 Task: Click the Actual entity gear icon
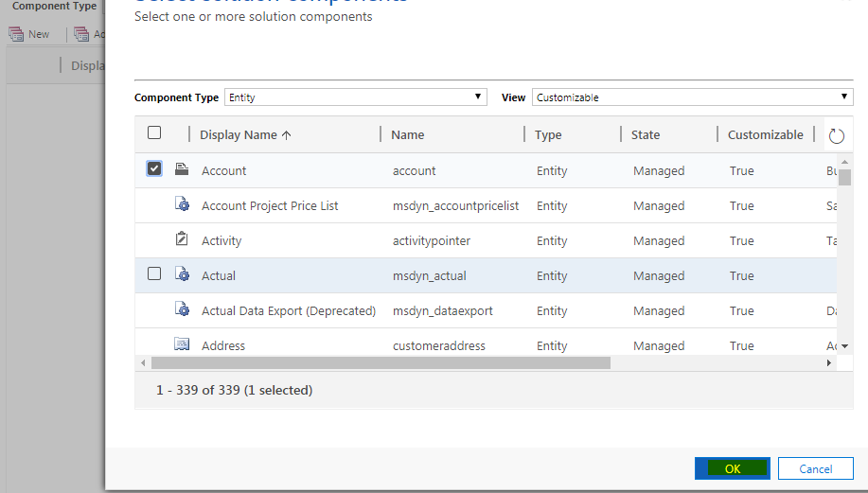(x=182, y=275)
